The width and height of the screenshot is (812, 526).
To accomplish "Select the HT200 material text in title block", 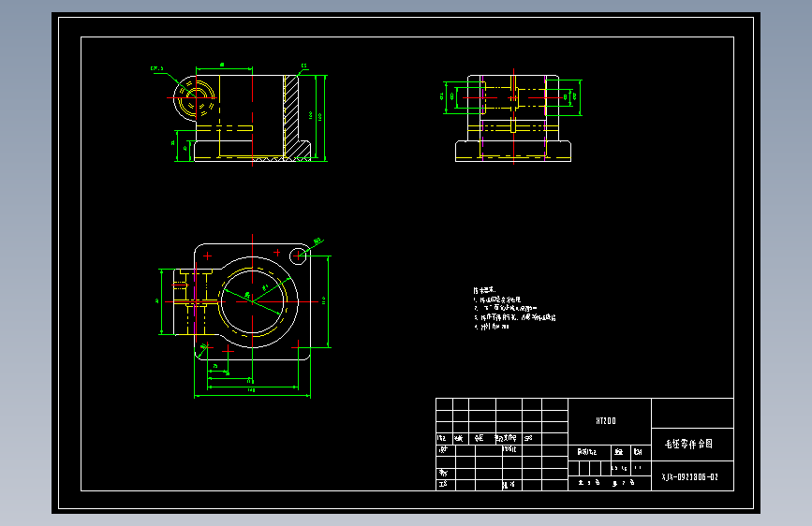I will point(606,421).
